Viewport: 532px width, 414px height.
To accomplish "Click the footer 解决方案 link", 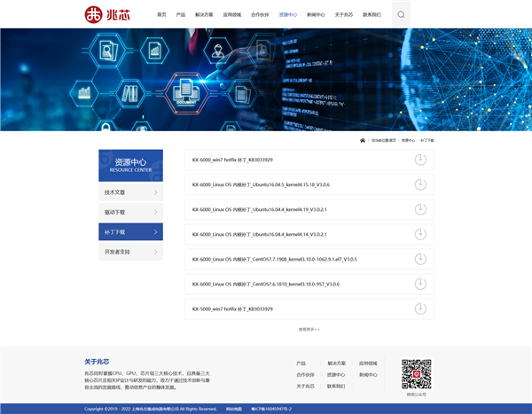I will (x=336, y=363).
